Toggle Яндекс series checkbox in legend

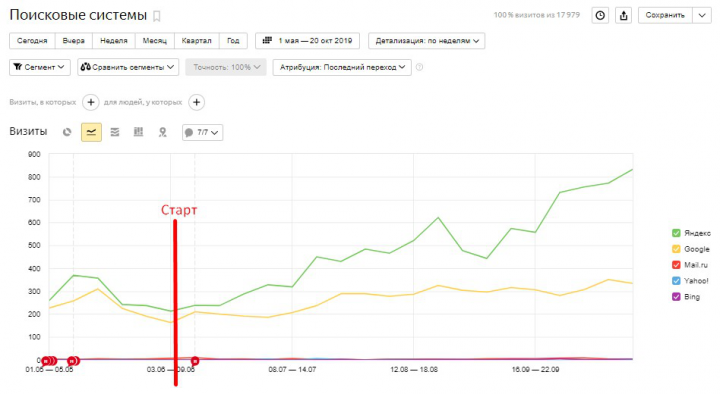coord(676,233)
